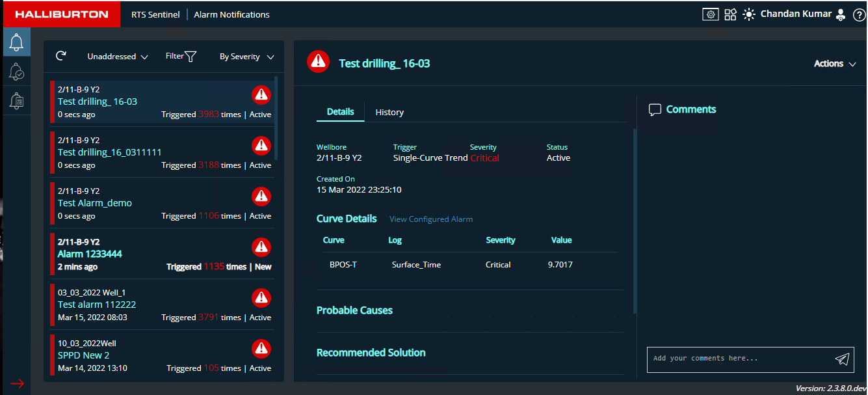Switch to the History tab
868x395 pixels.
pos(389,113)
